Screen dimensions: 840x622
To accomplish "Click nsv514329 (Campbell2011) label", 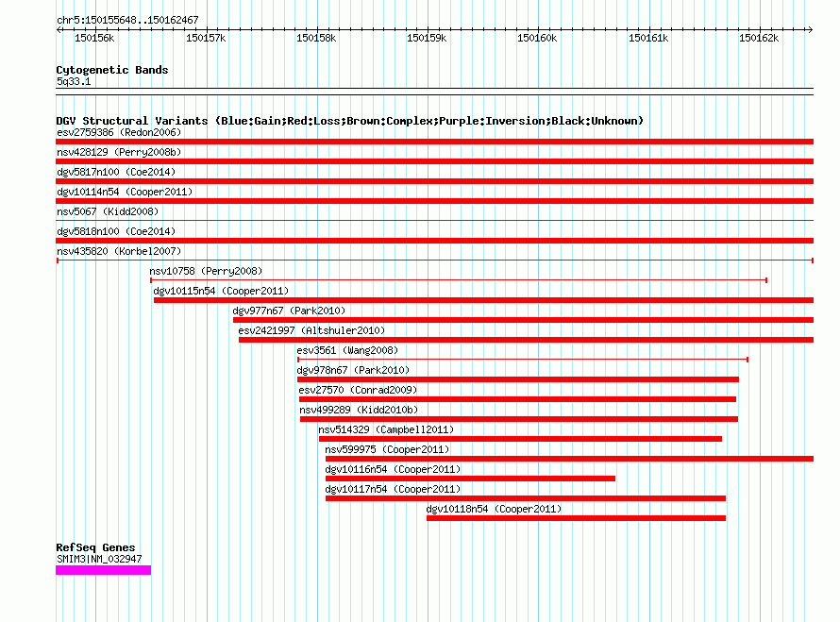I will coord(386,429).
